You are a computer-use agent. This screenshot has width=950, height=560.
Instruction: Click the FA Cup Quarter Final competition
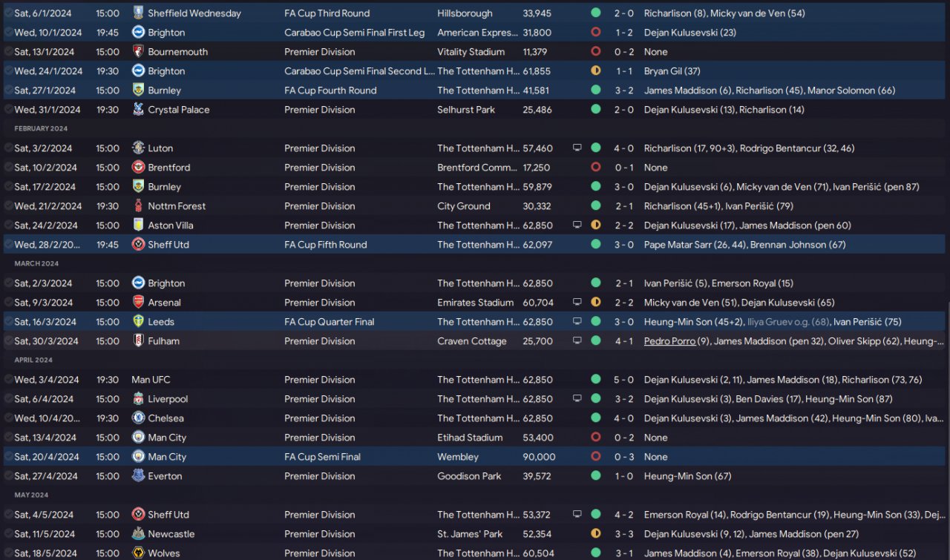coord(330,322)
